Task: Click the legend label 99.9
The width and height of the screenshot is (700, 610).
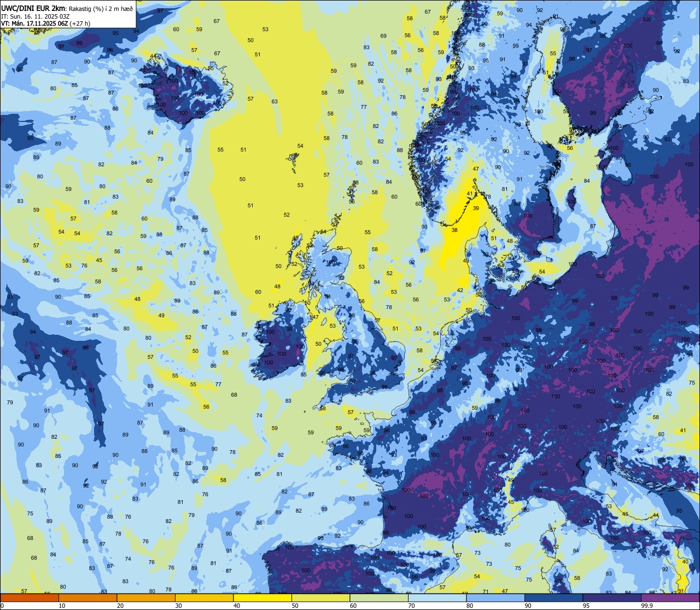Action: (x=647, y=606)
